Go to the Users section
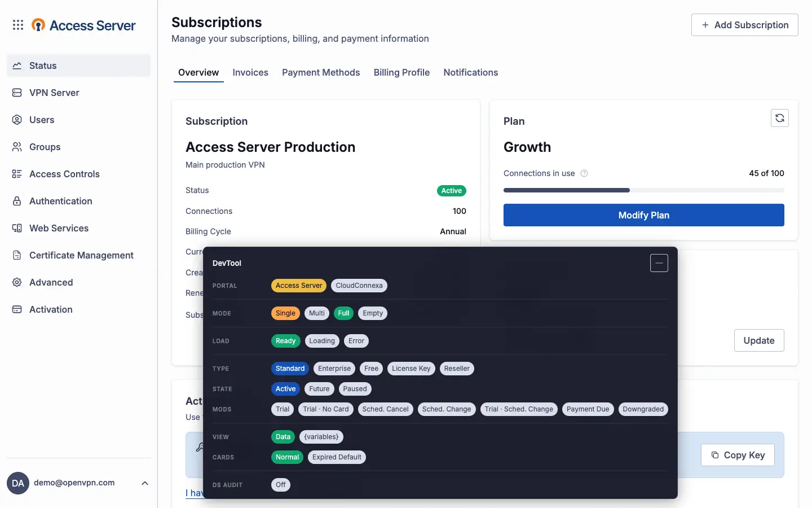Image resolution: width=812 pixels, height=508 pixels. pyautogui.click(x=78, y=120)
